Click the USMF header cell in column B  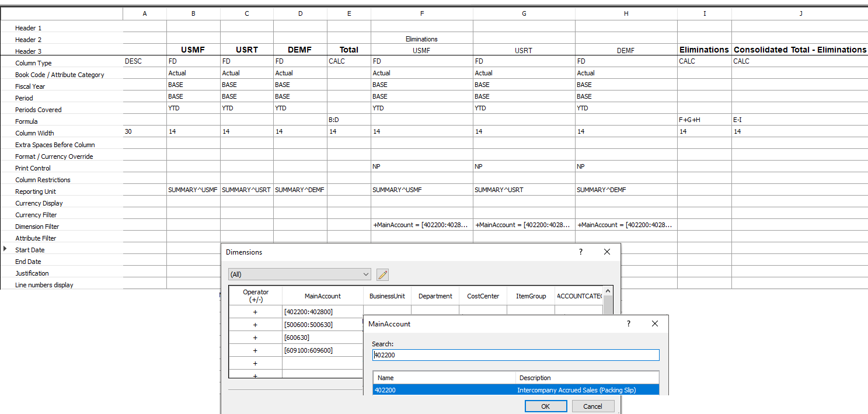point(193,50)
